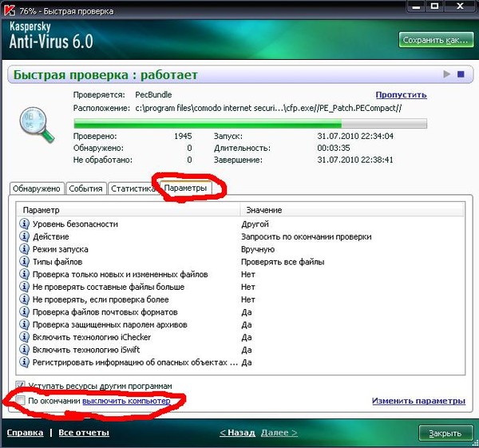Click info icon beside Регистрировать информацию об опасных
The width and height of the screenshot is (479, 448).
[x=24, y=362]
